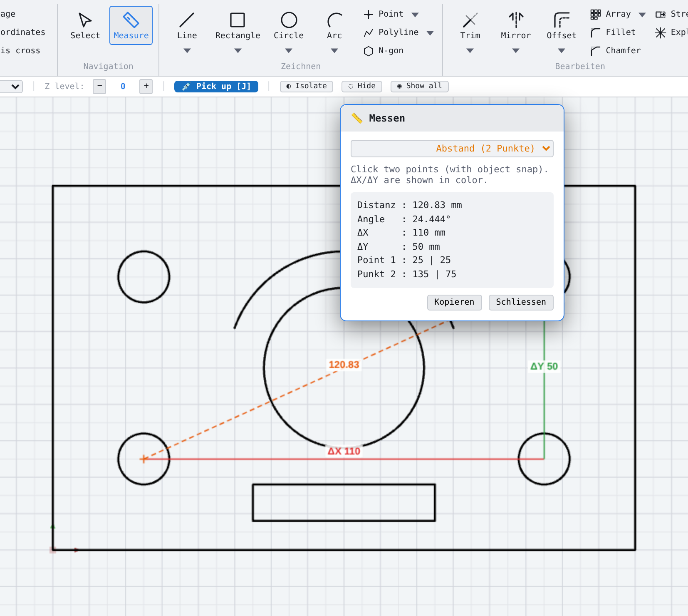The height and width of the screenshot is (616, 688).
Task: Open the Polyline dropdown arrow
Action: coord(431,33)
